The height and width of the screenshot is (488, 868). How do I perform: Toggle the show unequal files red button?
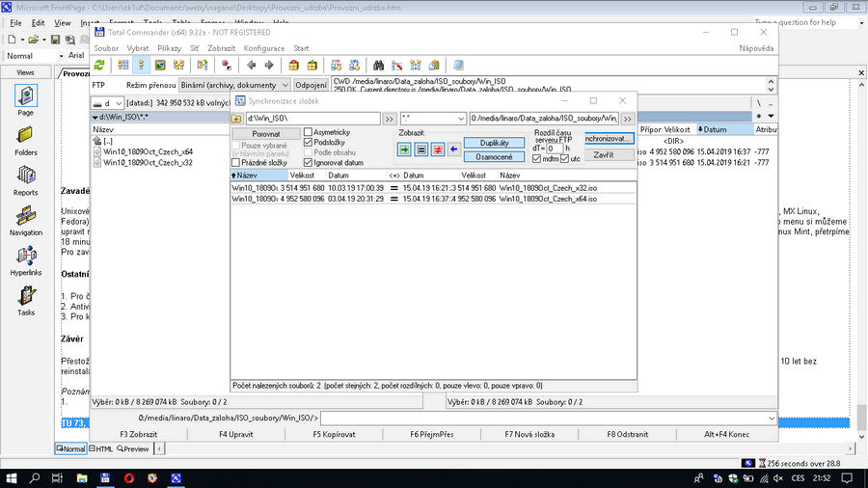(437, 149)
